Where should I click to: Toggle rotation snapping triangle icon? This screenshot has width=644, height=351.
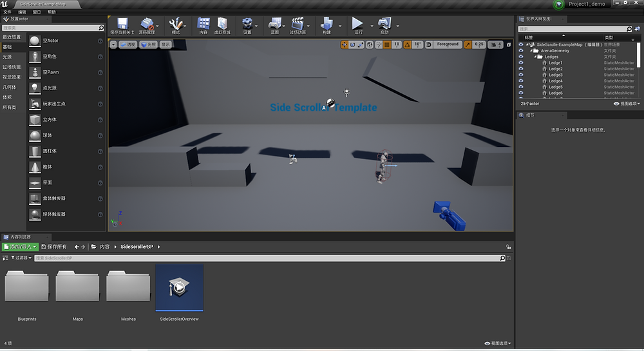tap(407, 44)
